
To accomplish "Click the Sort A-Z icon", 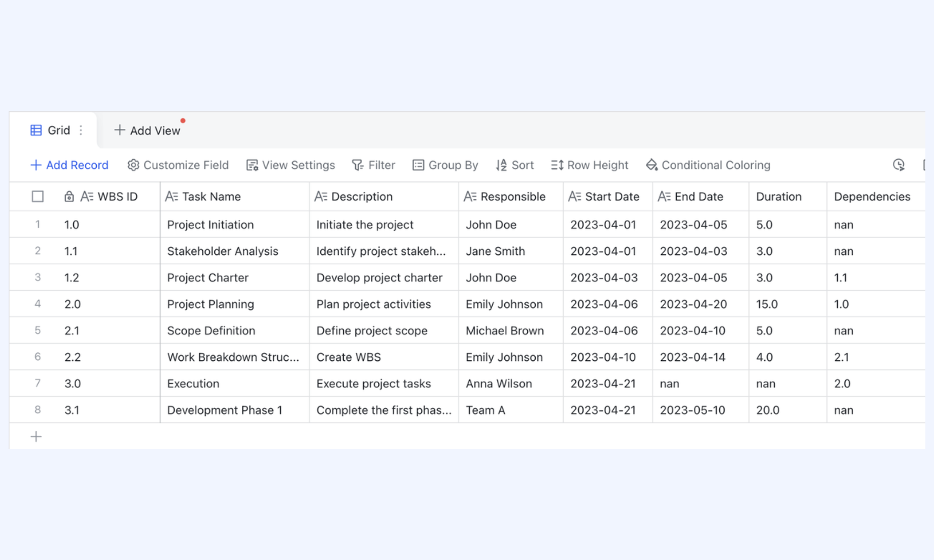I will click(501, 165).
